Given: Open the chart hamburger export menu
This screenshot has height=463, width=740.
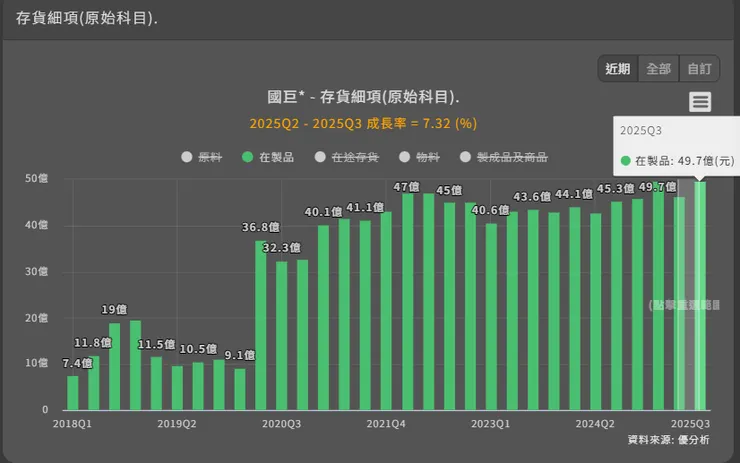Looking at the screenshot, I should [x=700, y=101].
